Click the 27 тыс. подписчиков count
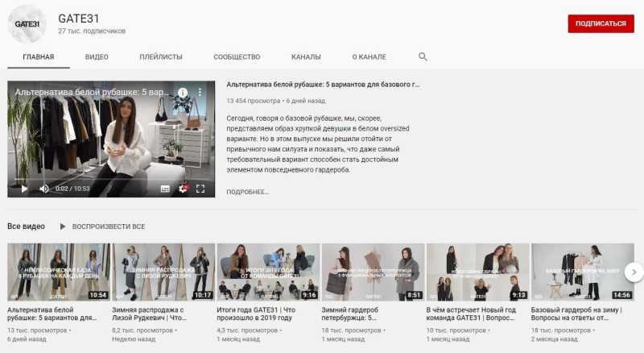The image size is (644, 353). [92, 31]
